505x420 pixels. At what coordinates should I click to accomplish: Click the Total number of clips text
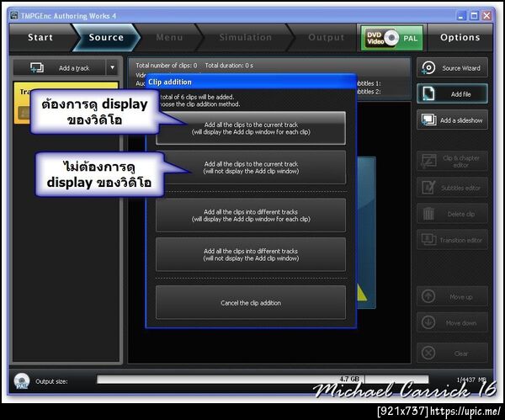click(x=166, y=66)
